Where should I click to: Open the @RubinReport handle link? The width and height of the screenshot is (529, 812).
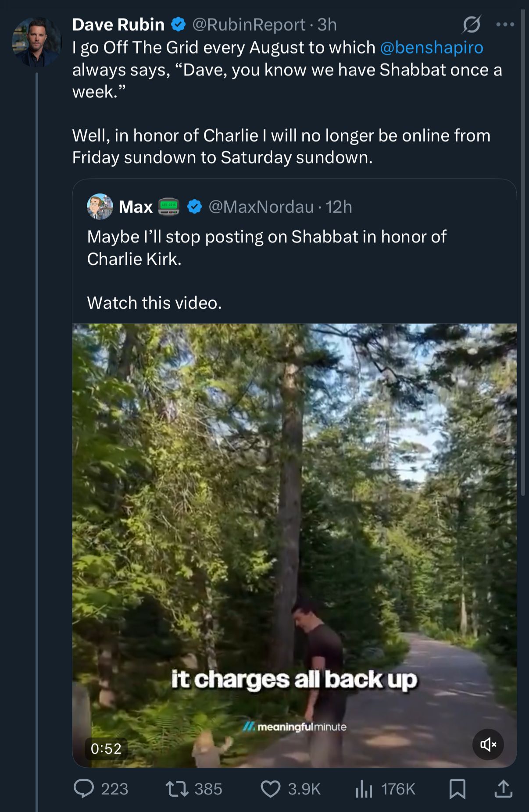pos(249,25)
